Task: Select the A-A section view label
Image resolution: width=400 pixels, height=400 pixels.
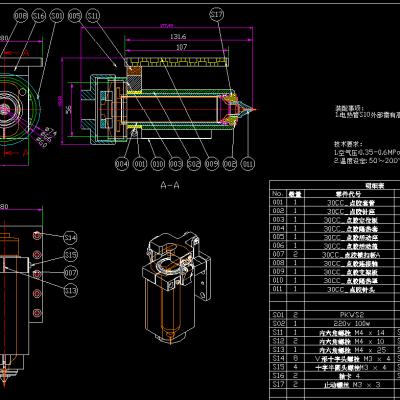Action: [x=170, y=186]
